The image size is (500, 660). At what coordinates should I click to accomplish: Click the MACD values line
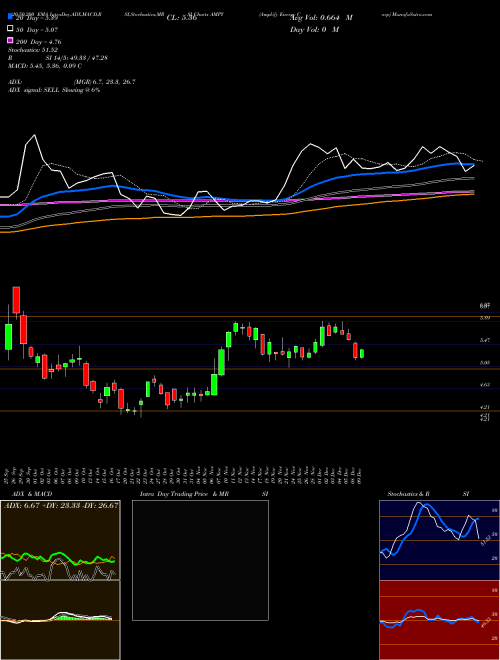click(x=45, y=66)
